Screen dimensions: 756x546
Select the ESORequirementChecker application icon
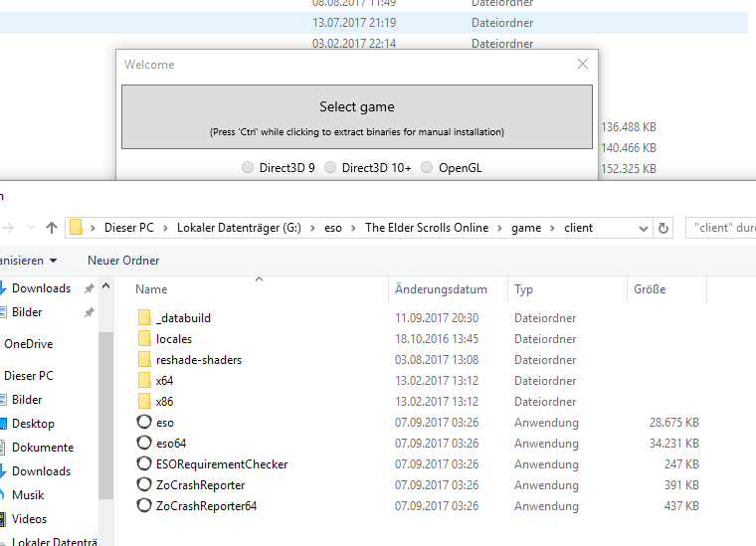144,464
